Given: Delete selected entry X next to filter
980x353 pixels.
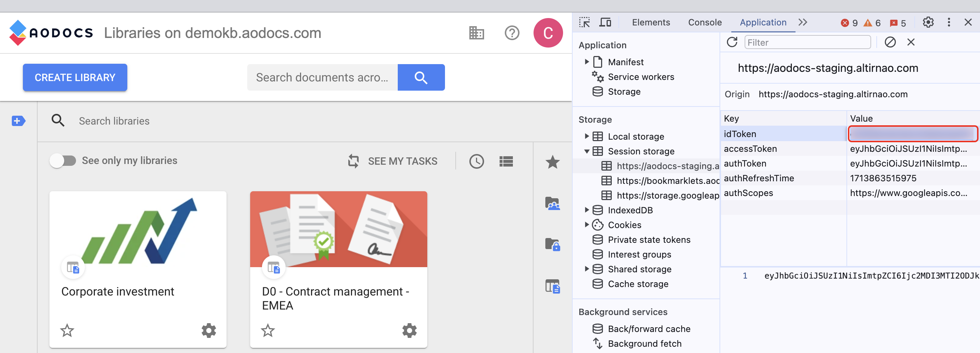Looking at the screenshot, I should (x=911, y=42).
